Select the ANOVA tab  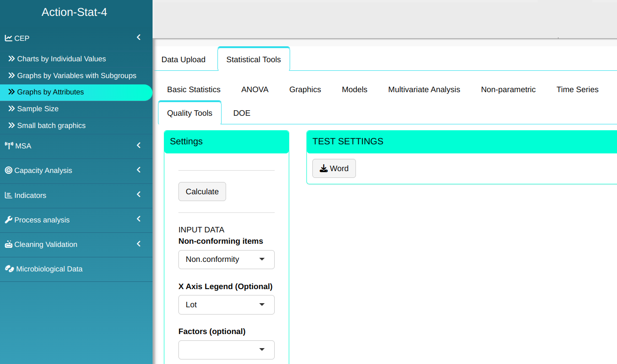[255, 89]
